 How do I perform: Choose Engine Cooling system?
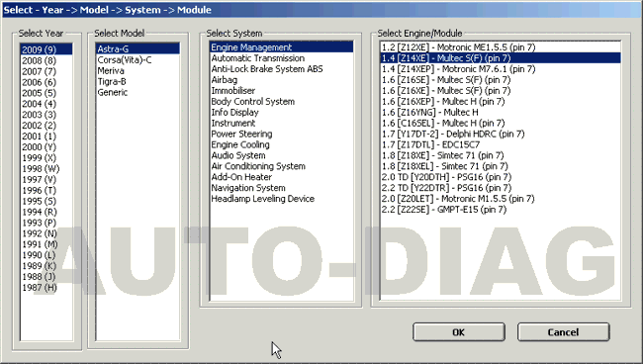click(281, 144)
